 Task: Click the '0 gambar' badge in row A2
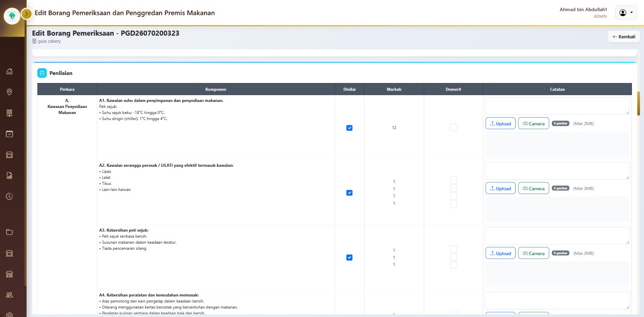point(560,188)
